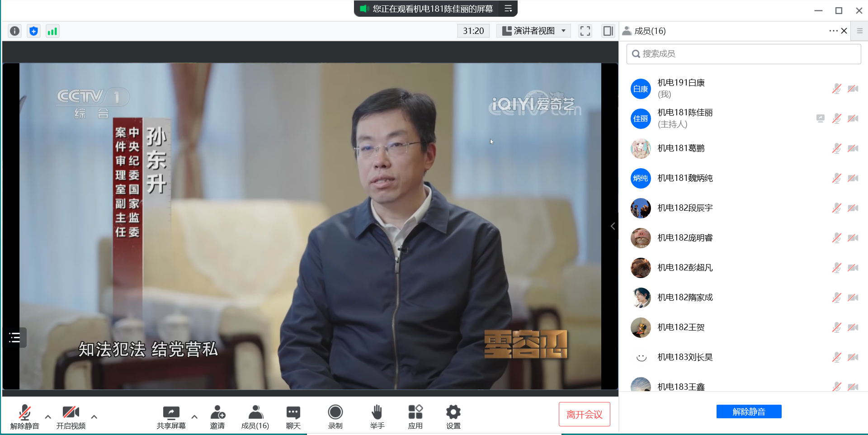
Task: Collapse side panel with the chevron arrow
Action: (613, 226)
